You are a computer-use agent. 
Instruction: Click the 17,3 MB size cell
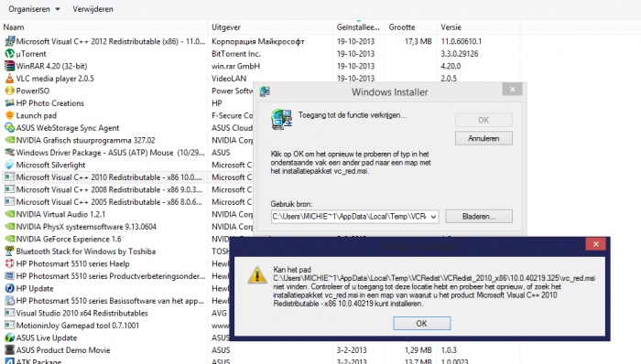pyautogui.click(x=418, y=41)
